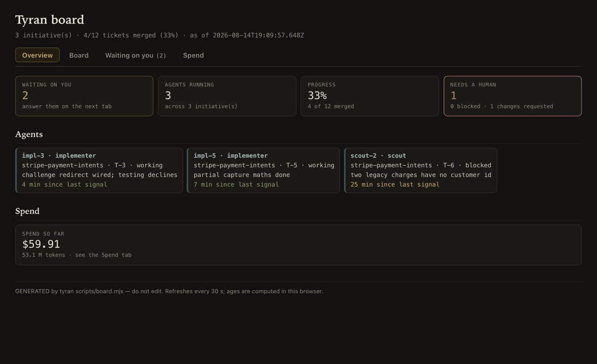Screen dimensions: 597x364
Task: Click 'answer them on the next tab' text
Action: tap(67, 107)
